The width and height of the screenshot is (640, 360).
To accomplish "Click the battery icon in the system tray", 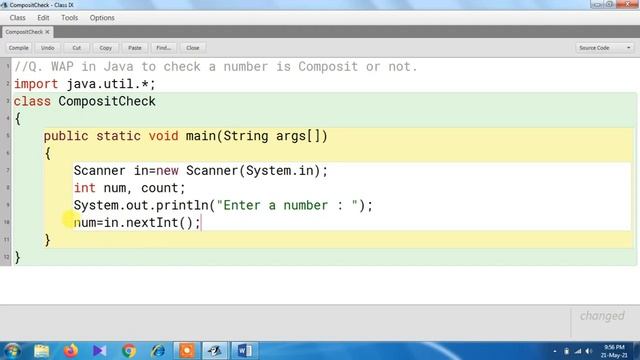I will coord(566,351).
